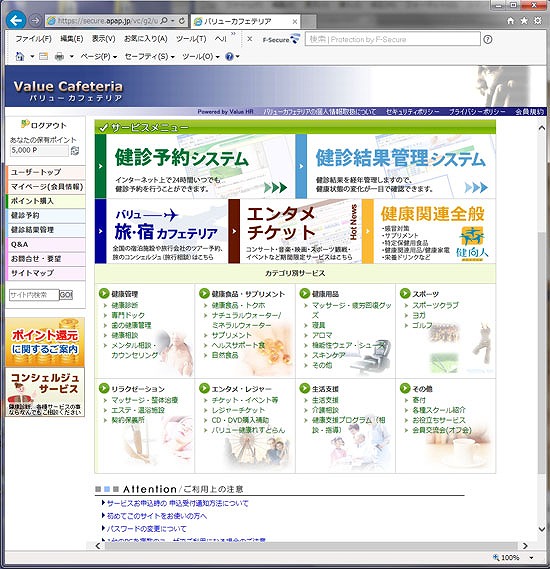
Task: Click the browser Back arrow button
Action: coord(16,20)
